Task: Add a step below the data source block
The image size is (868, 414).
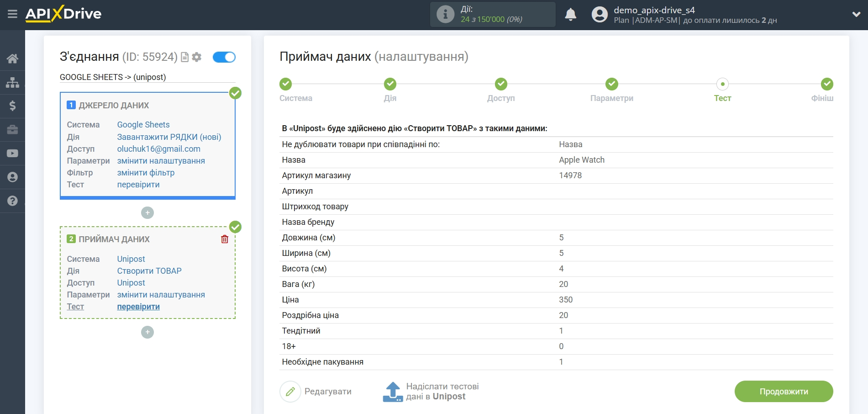Action: click(x=147, y=213)
